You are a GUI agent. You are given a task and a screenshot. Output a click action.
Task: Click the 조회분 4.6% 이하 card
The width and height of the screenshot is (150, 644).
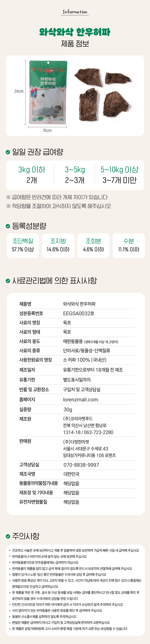click(93, 246)
